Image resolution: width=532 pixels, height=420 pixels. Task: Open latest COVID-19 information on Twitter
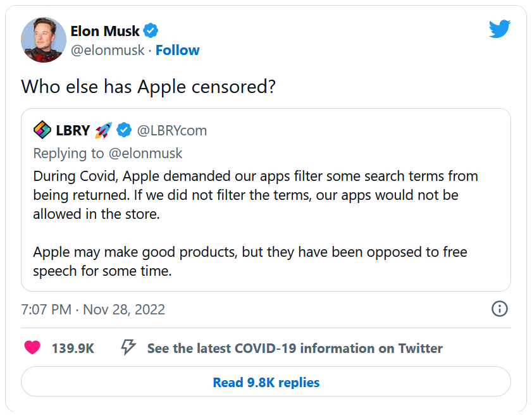click(x=295, y=348)
